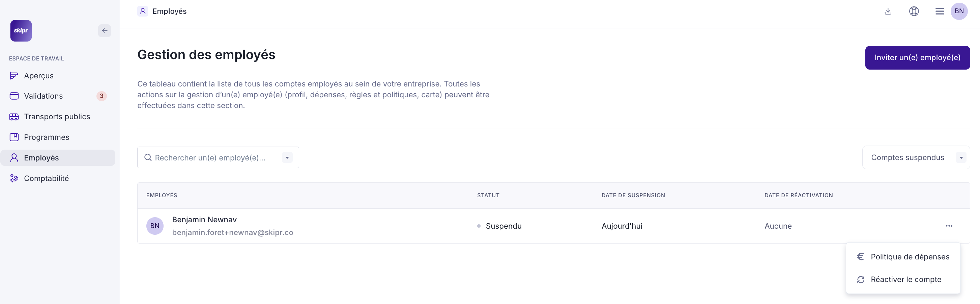Click the download icon in top bar
980x304 pixels.
click(888, 11)
